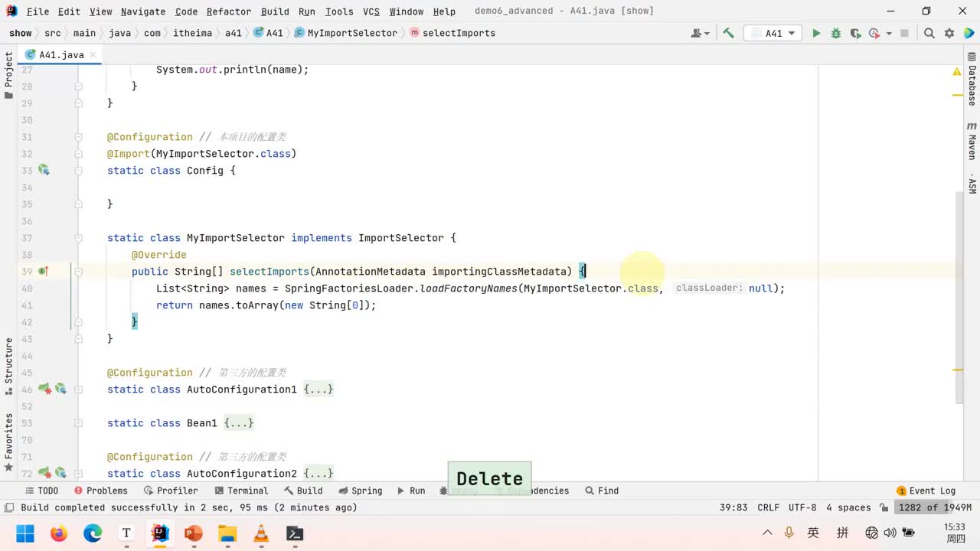Click the Build project hammer icon
This screenshot has width=980, height=551.
728,33
